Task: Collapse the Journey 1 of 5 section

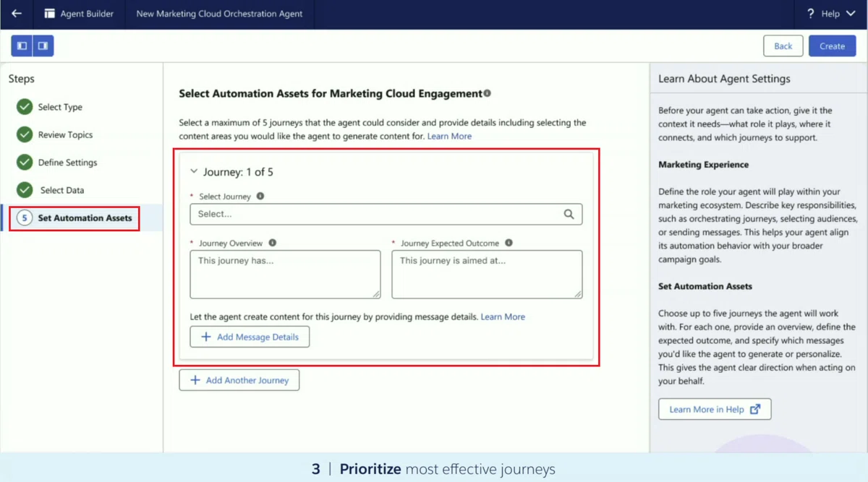Action: point(194,172)
